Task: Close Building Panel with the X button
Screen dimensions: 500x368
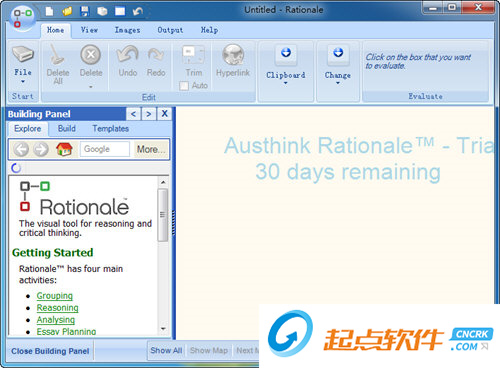Action: pos(164,114)
